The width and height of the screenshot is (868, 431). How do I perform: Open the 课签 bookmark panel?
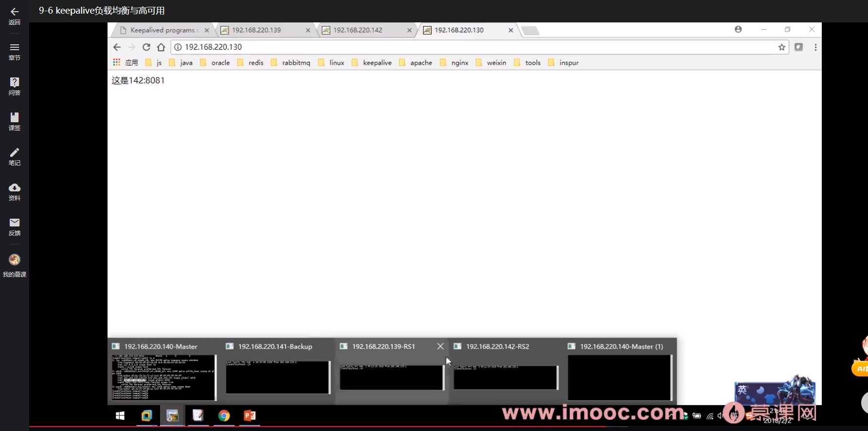[15, 121]
